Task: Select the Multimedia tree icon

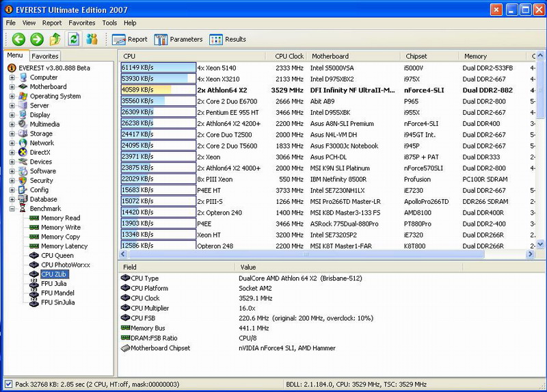Action: click(23, 125)
